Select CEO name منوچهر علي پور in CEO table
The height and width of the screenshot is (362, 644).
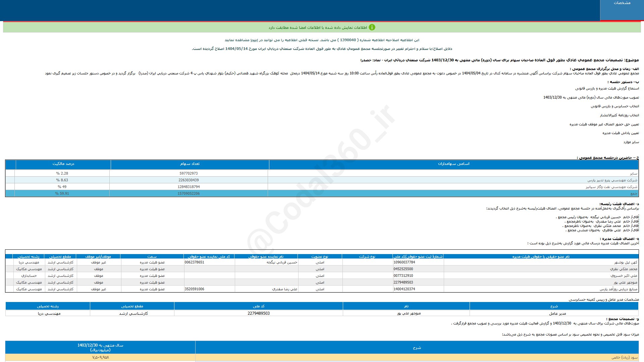[409, 314]
